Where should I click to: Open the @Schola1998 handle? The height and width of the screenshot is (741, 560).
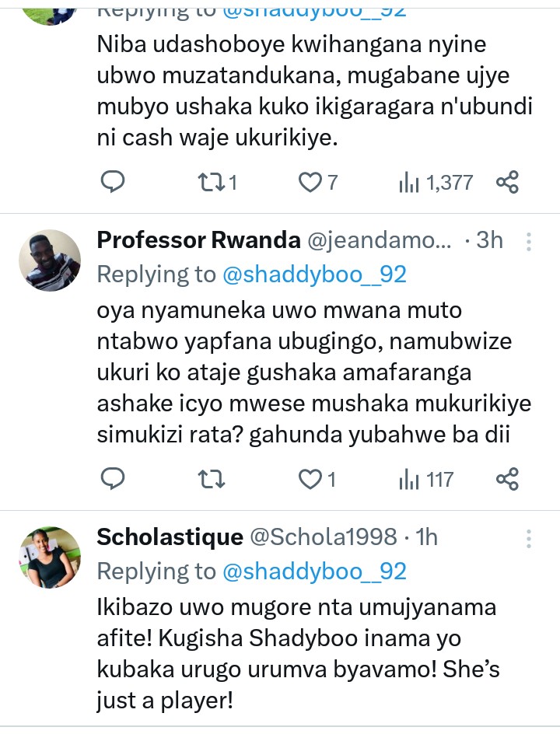click(x=323, y=537)
